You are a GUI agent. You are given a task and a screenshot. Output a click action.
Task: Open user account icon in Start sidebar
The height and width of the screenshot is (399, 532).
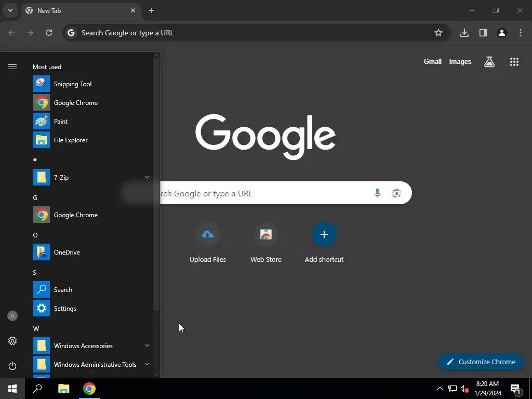(12, 316)
